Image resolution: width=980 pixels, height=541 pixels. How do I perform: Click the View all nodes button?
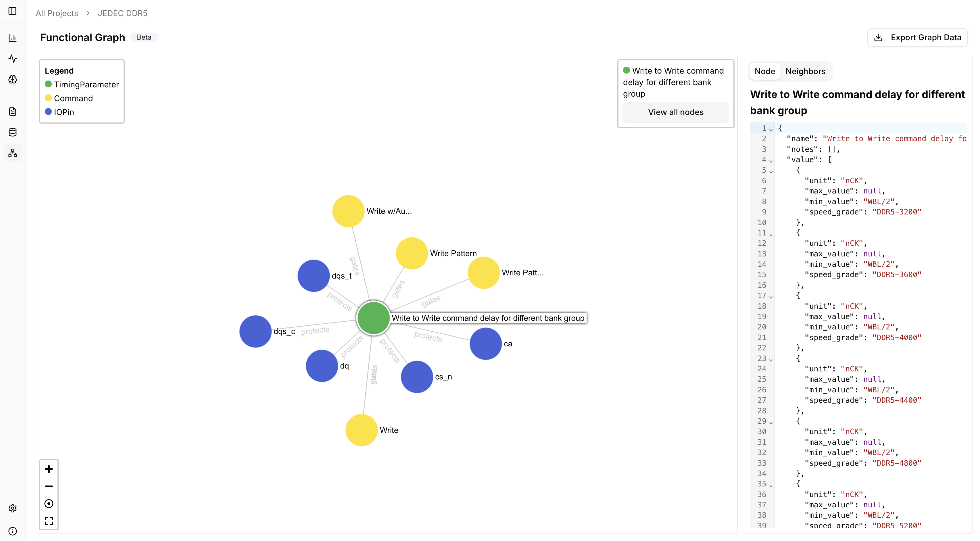675,112
